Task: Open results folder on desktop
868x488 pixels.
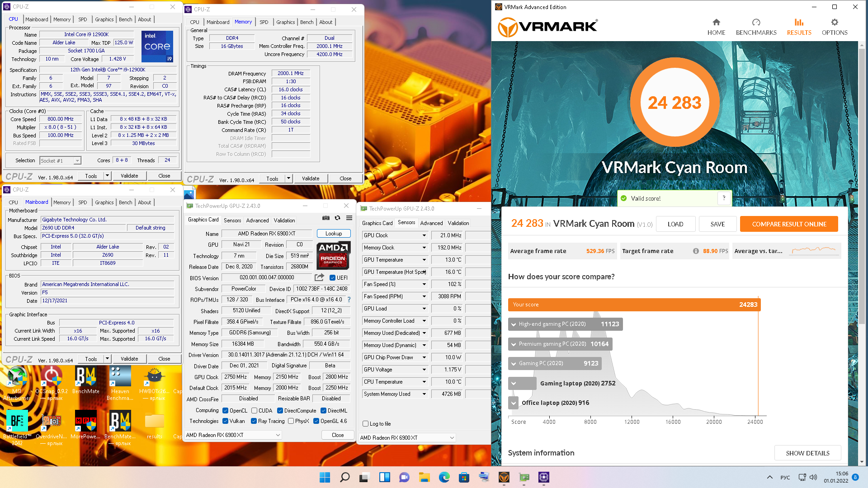Action: 154,425
